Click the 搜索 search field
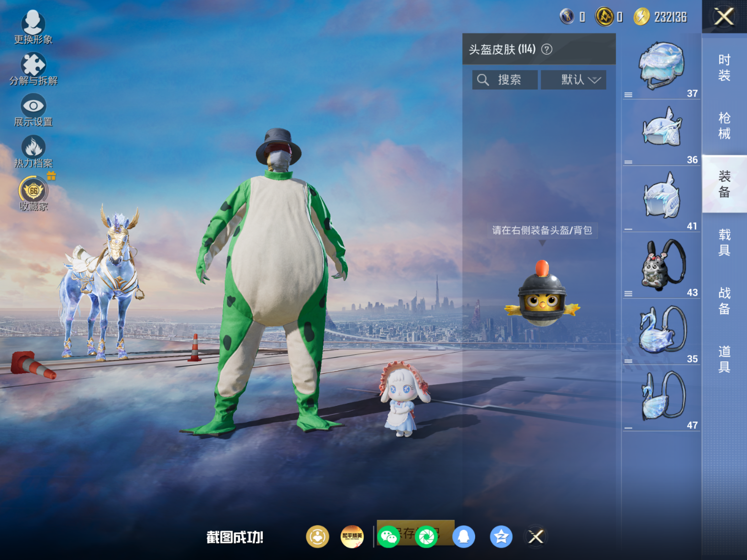The image size is (747, 560). (505, 80)
